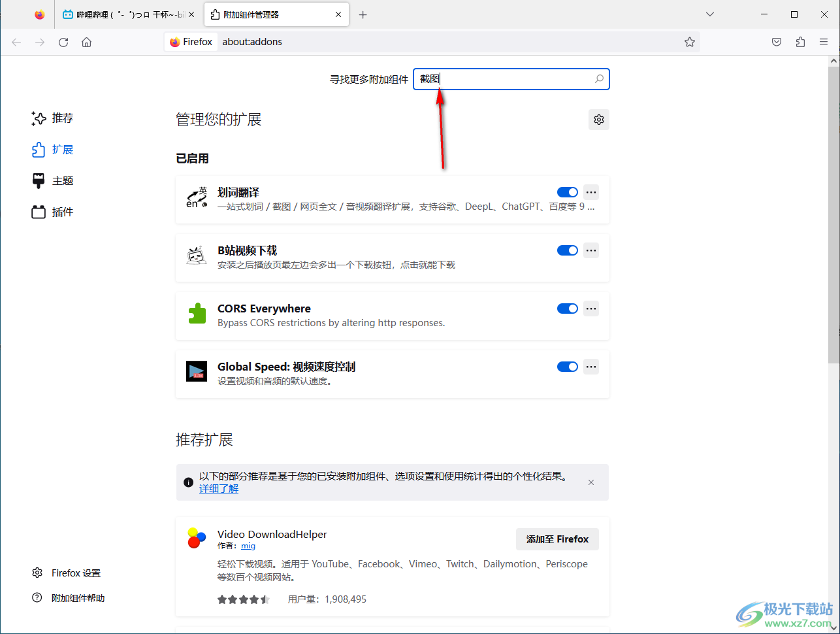The width and height of the screenshot is (840, 634).
Task: Open more options for B站视频下载
Action: pyautogui.click(x=591, y=250)
